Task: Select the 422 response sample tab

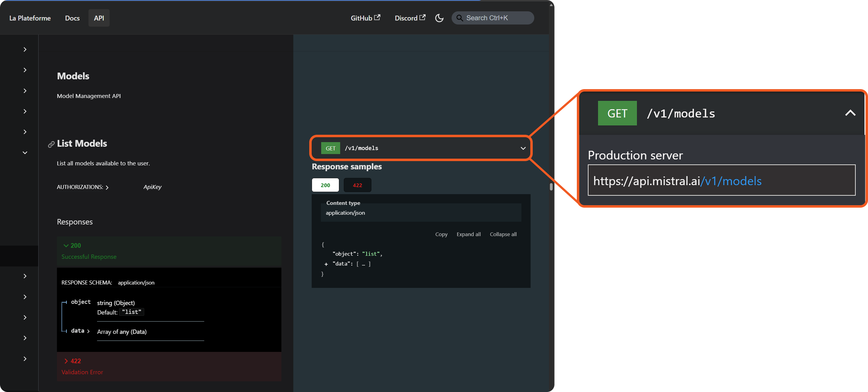Action: (x=357, y=185)
